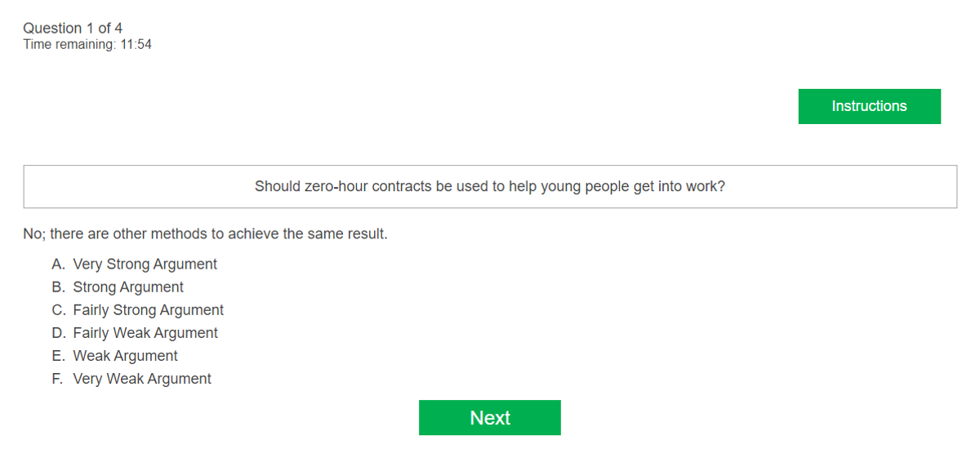
Task: Tap the letter E answer marker
Action: click(x=57, y=356)
